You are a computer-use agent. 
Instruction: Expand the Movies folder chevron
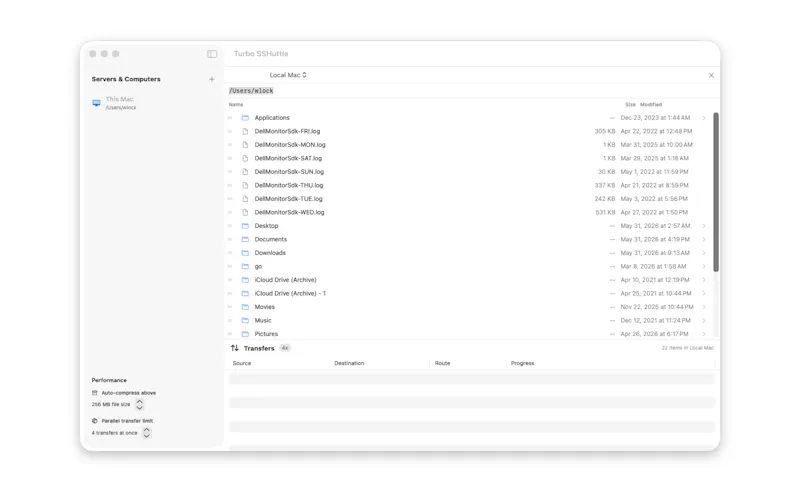[704, 307]
